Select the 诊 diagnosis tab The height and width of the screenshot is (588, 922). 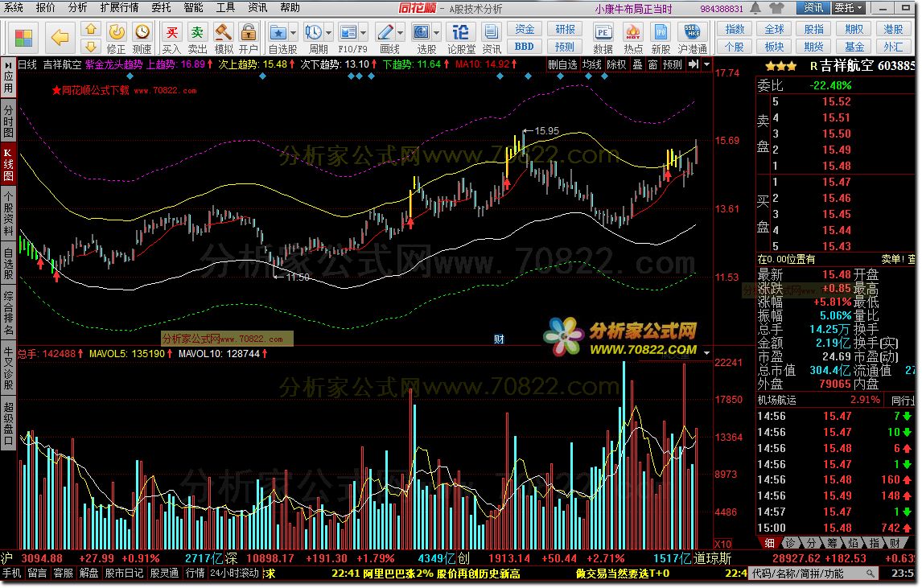[790, 543]
